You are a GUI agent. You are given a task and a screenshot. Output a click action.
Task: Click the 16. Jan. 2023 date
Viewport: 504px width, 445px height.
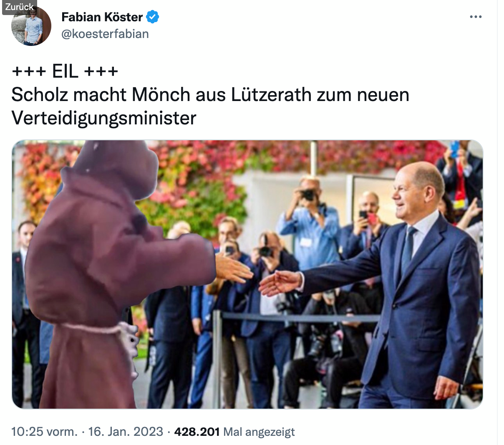(x=126, y=431)
